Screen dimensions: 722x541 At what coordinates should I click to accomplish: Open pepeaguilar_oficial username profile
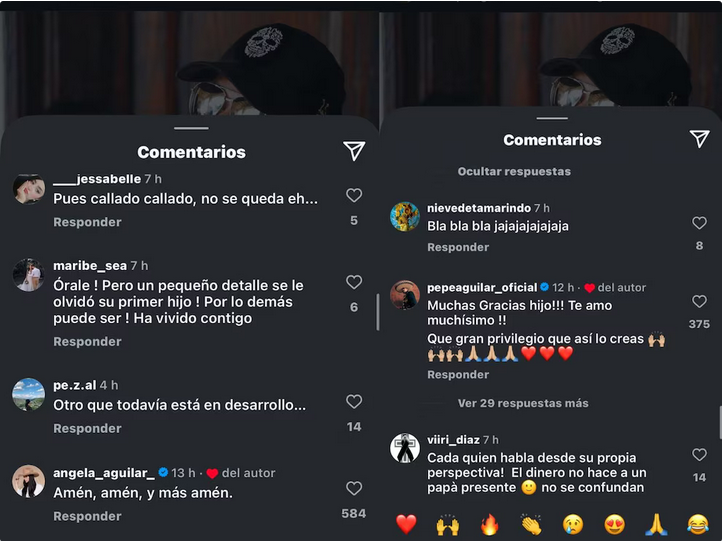pyautogui.click(x=482, y=287)
